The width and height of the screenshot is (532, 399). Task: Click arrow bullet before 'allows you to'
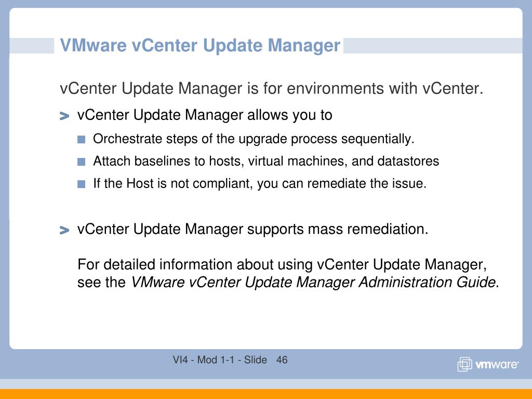click(x=64, y=116)
